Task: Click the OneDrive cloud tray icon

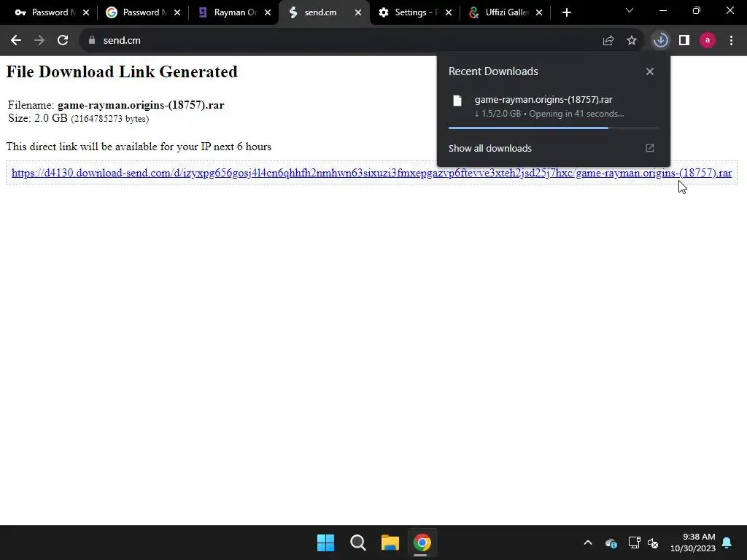Action: 611,542
